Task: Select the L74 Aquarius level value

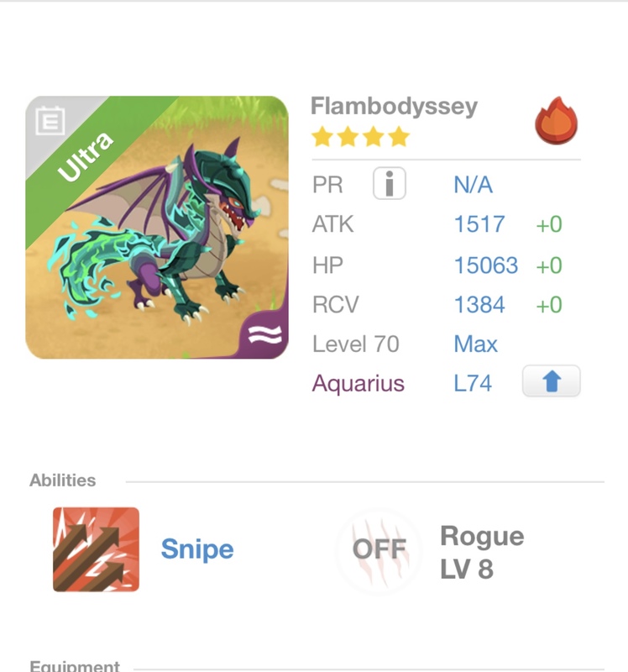Action: (x=473, y=384)
